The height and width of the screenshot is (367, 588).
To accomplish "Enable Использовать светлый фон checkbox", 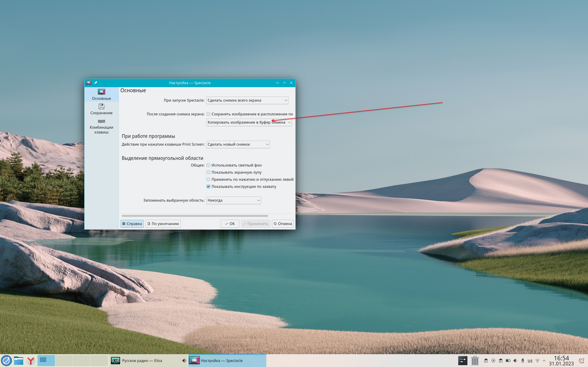I will pos(208,165).
